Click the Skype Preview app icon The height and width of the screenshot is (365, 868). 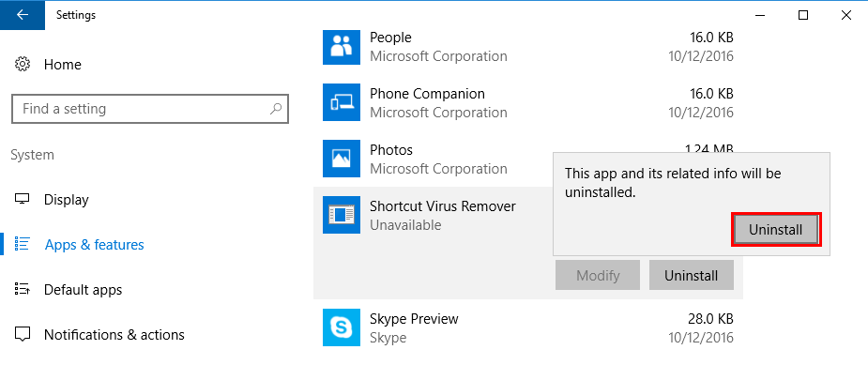click(342, 327)
